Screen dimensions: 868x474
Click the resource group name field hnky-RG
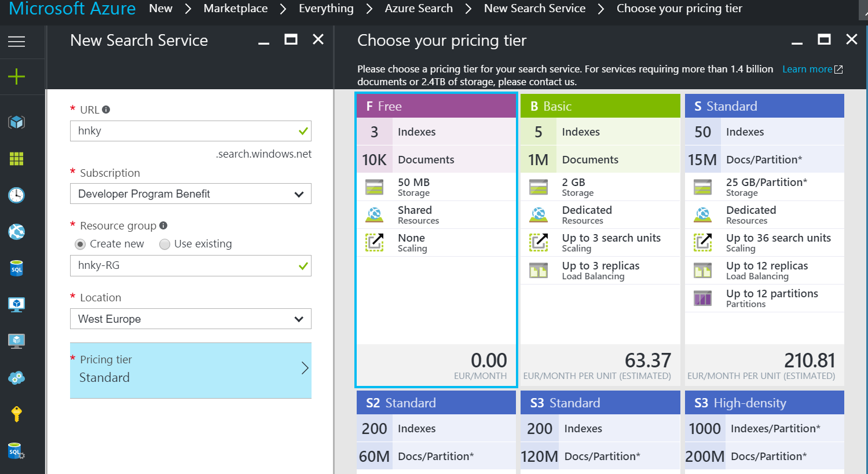(191, 265)
